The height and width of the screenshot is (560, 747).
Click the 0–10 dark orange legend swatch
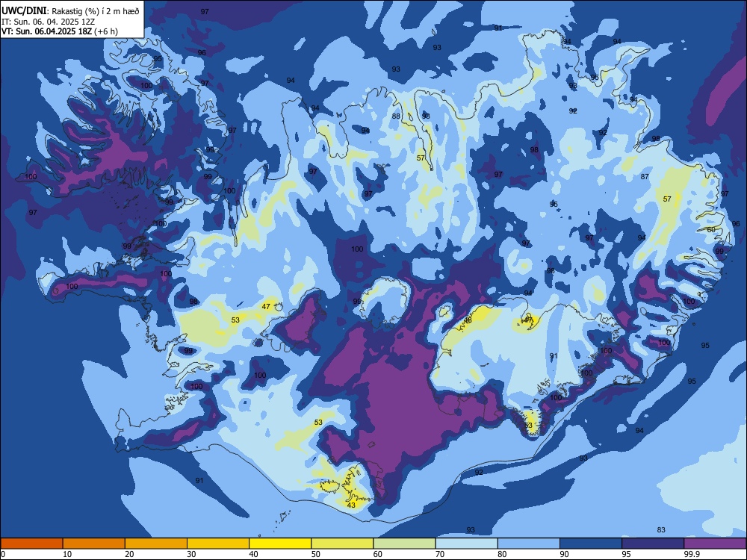click(x=31, y=544)
